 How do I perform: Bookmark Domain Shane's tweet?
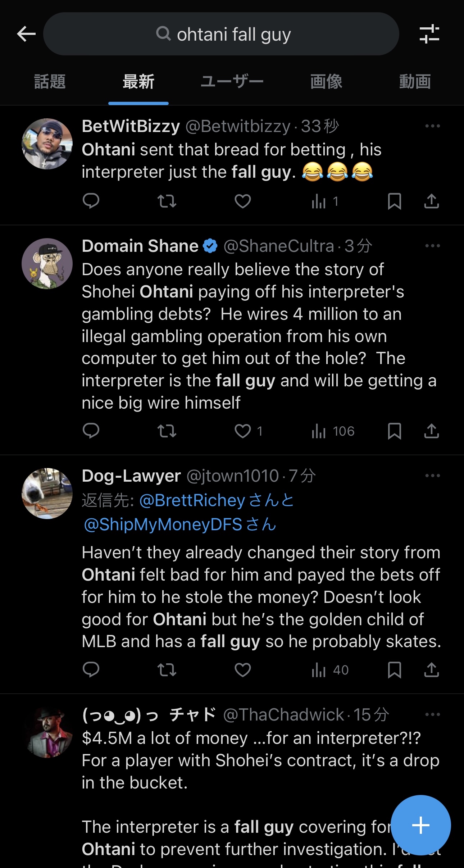point(394,431)
